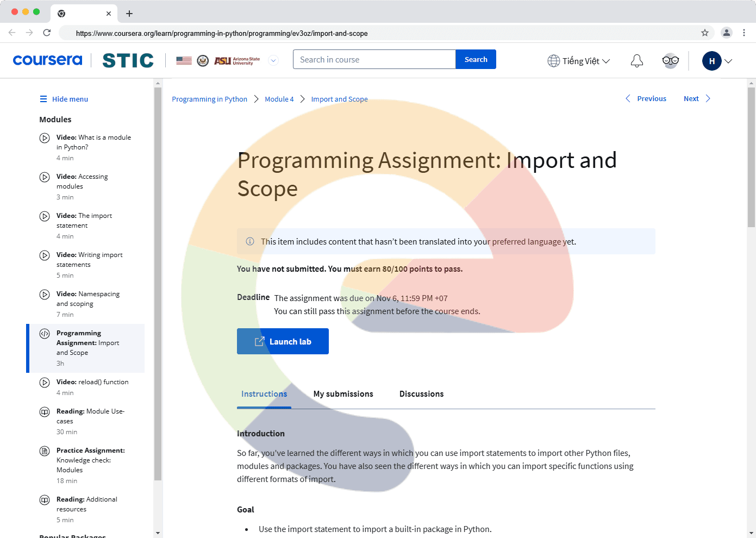Click the STIC logo
Viewport: 756px width, 538px height.
coord(128,60)
